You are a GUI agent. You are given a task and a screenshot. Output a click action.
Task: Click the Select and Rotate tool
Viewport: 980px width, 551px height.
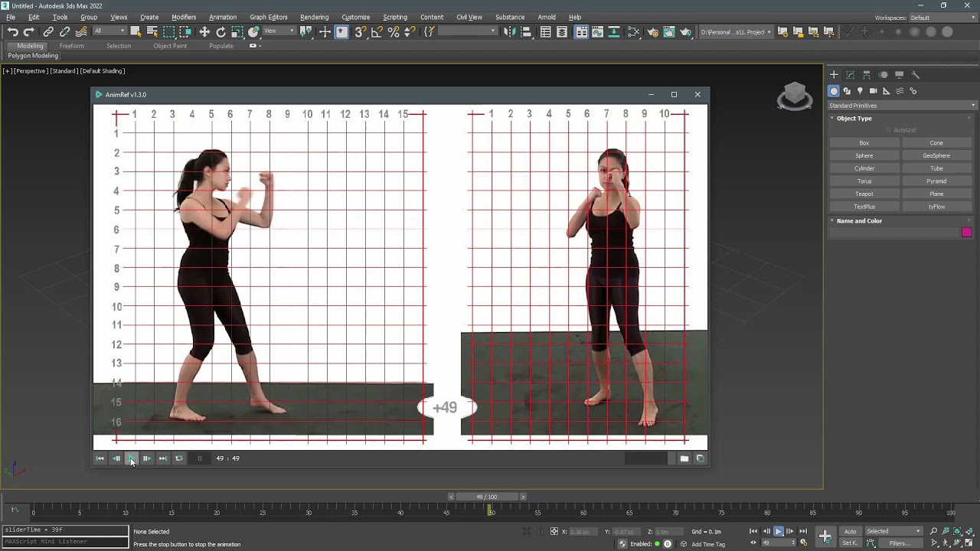(x=220, y=31)
